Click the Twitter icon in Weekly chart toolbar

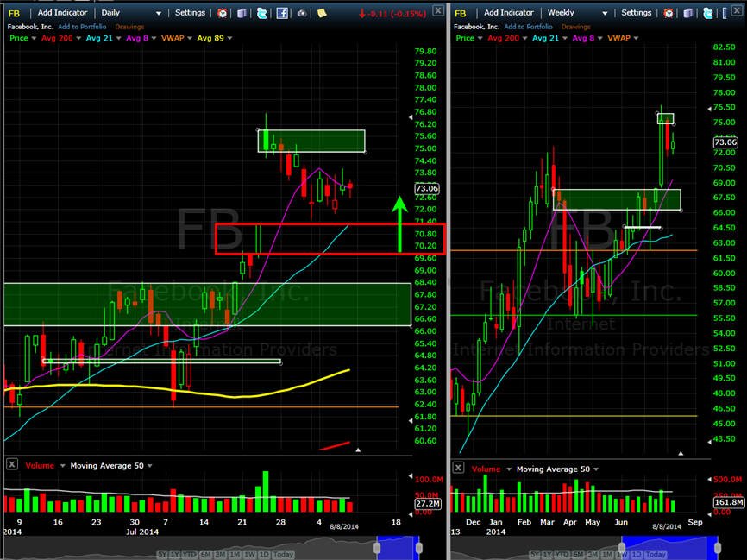point(708,13)
